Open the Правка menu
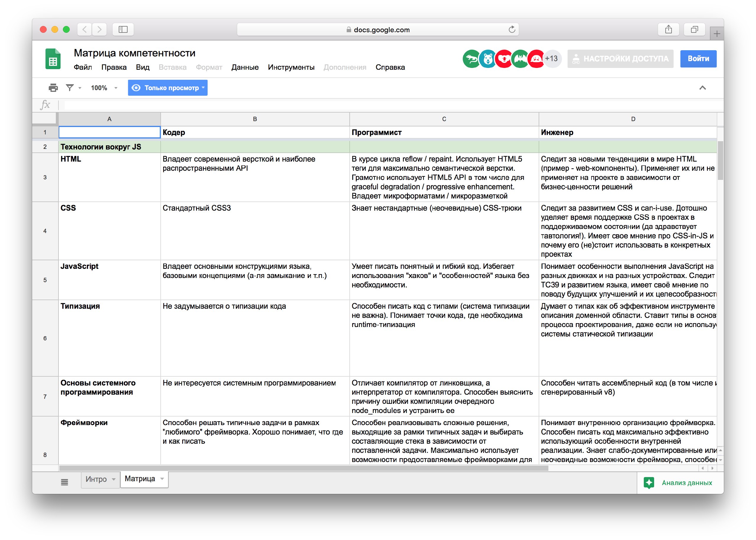 tap(114, 67)
